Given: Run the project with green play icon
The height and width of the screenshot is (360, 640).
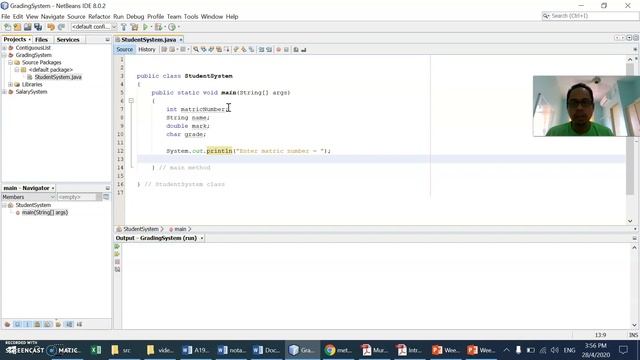Looking at the screenshot, I should (x=145, y=27).
